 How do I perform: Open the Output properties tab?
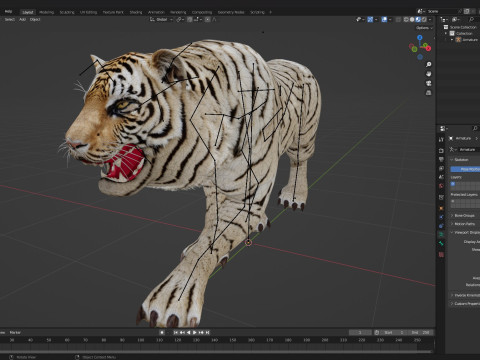pos(441,160)
